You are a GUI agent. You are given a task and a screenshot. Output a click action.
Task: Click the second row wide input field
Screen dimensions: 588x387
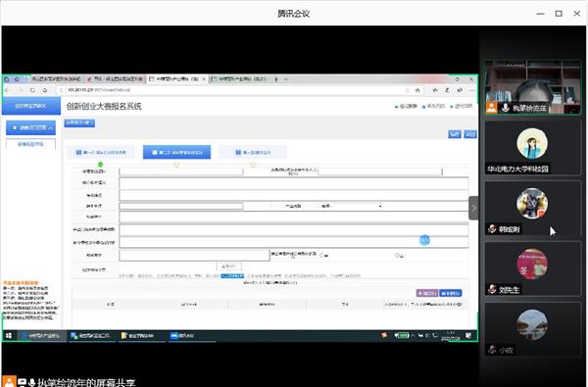point(294,183)
